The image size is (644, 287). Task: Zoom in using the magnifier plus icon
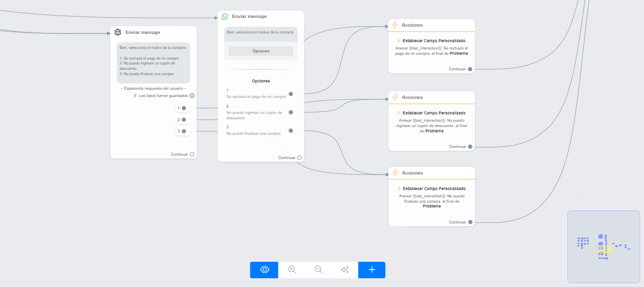coord(292,270)
